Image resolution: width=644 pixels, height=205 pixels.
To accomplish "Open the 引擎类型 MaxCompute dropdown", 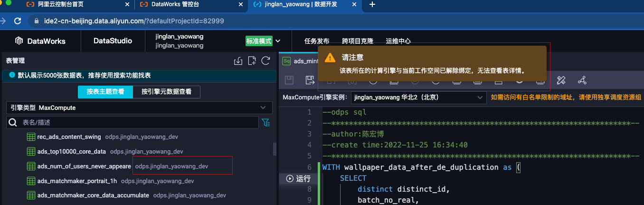I will tap(139, 108).
